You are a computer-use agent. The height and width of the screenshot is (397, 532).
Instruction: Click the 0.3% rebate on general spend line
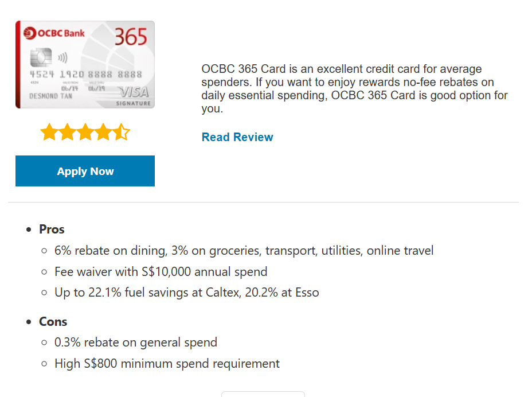coord(135,343)
